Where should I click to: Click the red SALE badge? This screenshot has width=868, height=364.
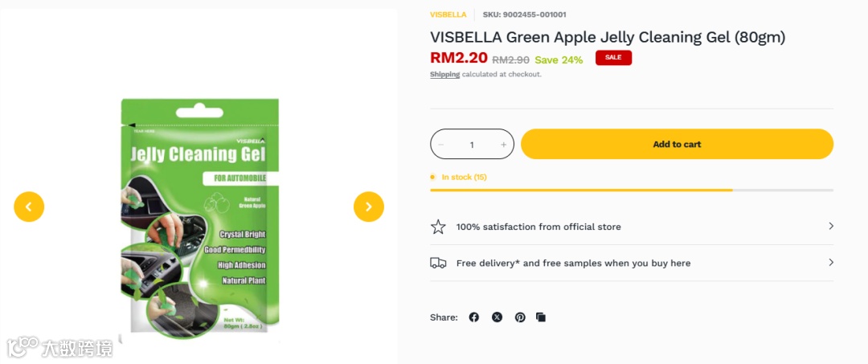click(613, 58)
